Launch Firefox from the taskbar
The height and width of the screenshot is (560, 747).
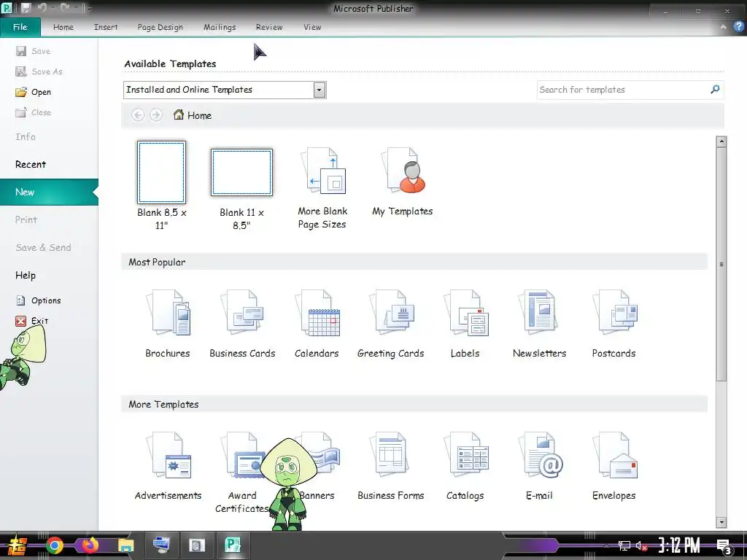(90, 545)
